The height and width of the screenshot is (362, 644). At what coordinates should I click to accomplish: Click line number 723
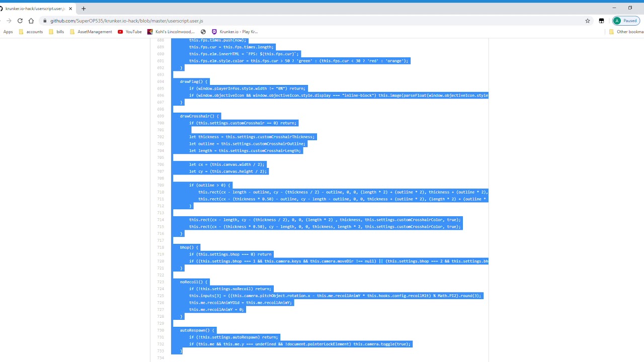tap(160, 282)
